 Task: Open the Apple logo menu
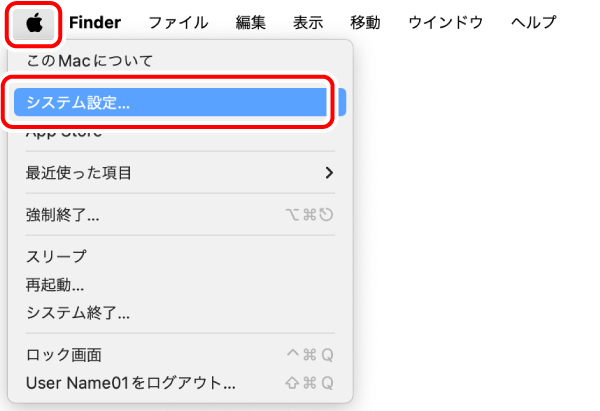tap(38, 23)
